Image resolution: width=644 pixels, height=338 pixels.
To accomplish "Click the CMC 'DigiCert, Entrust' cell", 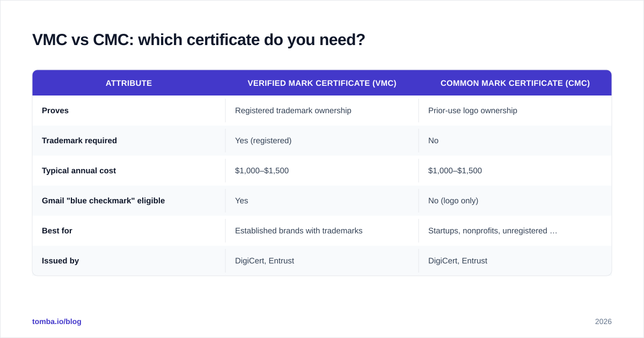I will click(x=458, y=261).
